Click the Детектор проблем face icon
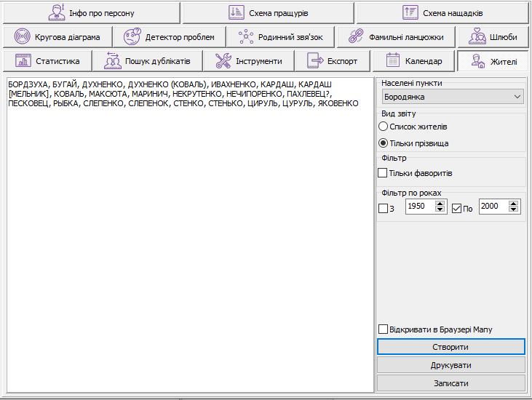The image size is (532, 400). [x=132, y=36]
